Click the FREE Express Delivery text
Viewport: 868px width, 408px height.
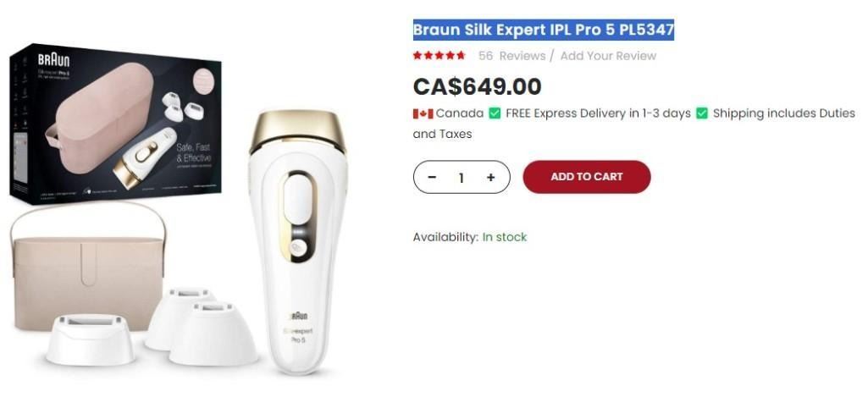(598, 113)
